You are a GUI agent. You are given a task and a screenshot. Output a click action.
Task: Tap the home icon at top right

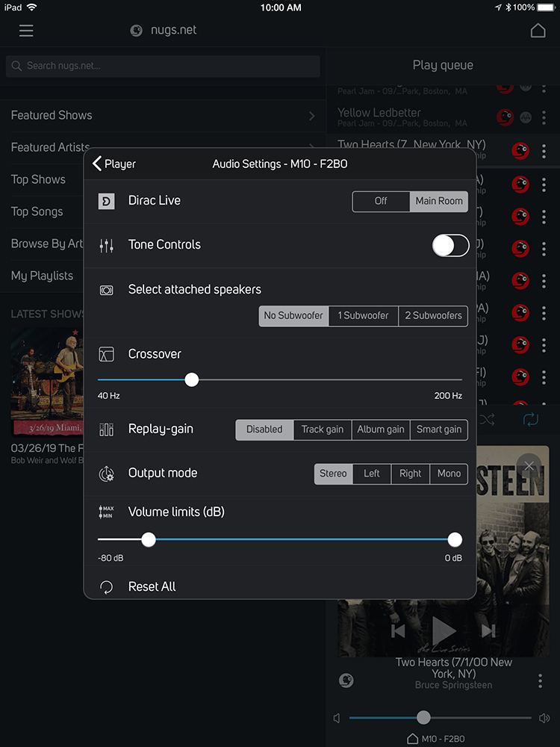(x=538, y=31)
